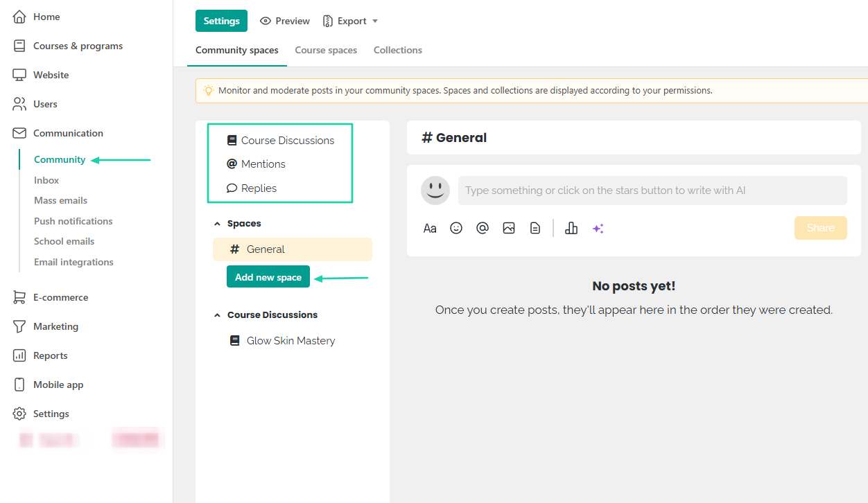Screen dimensions: 868x503
Task: Click the Home house icon
Action: pyautogui.click(x=19, y=17)
